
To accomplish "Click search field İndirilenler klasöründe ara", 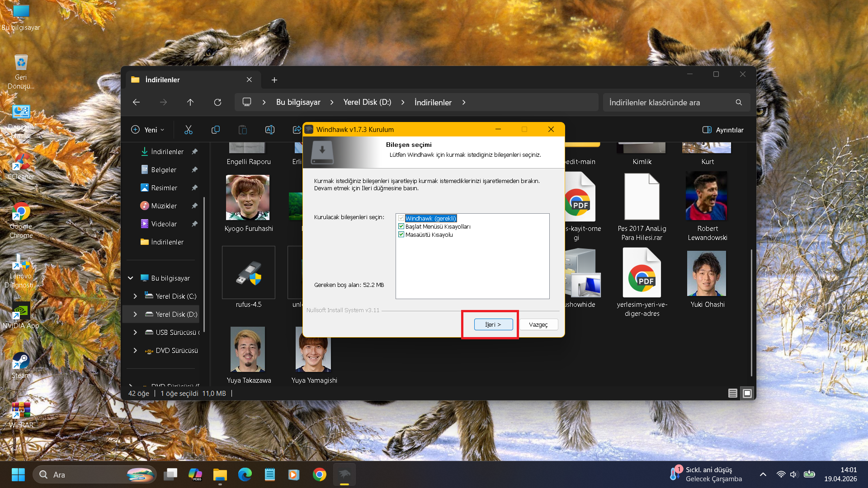I will [x=676, y=103].
